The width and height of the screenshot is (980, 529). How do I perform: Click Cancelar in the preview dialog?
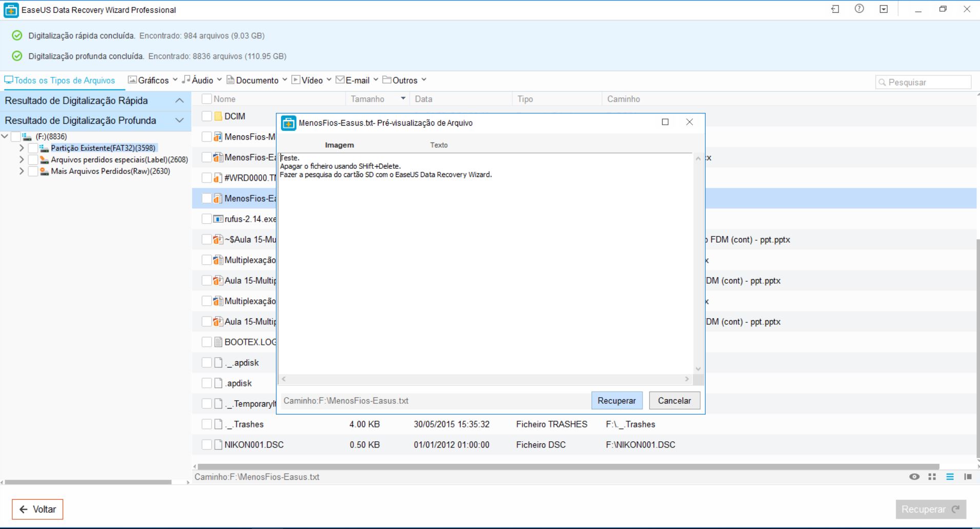674,401
